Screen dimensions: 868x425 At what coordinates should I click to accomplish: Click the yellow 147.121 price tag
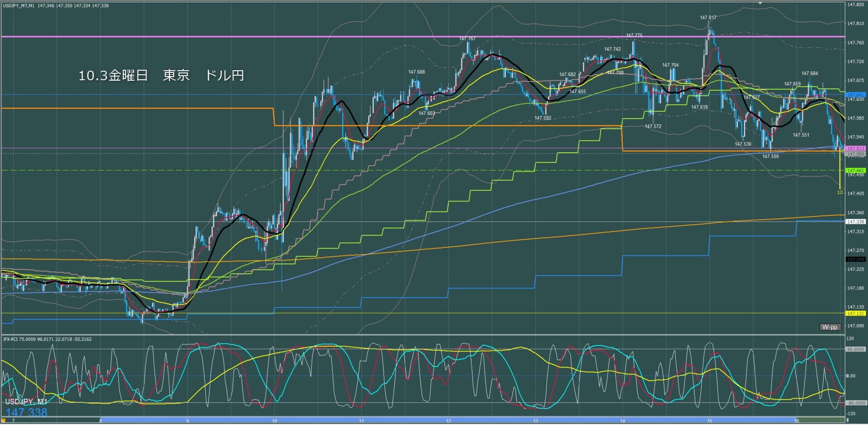click(856, 313)
